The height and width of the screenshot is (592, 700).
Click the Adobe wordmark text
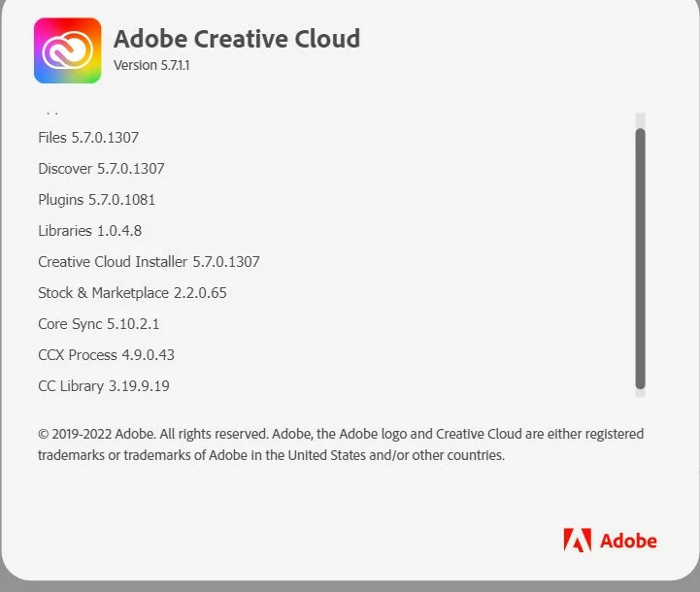pyautogui.click(x=628, y=541)
